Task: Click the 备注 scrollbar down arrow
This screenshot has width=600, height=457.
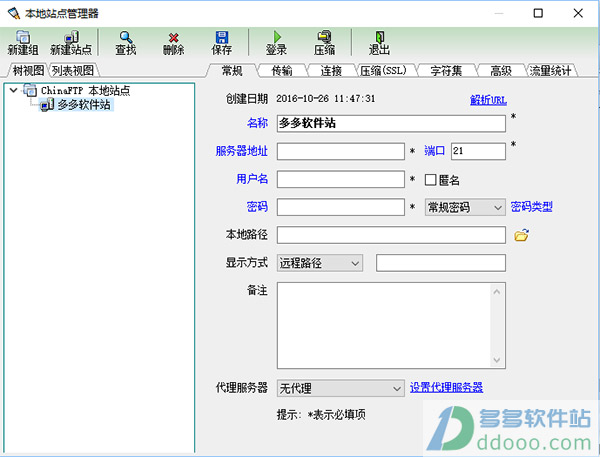Action: click(497, 359)
